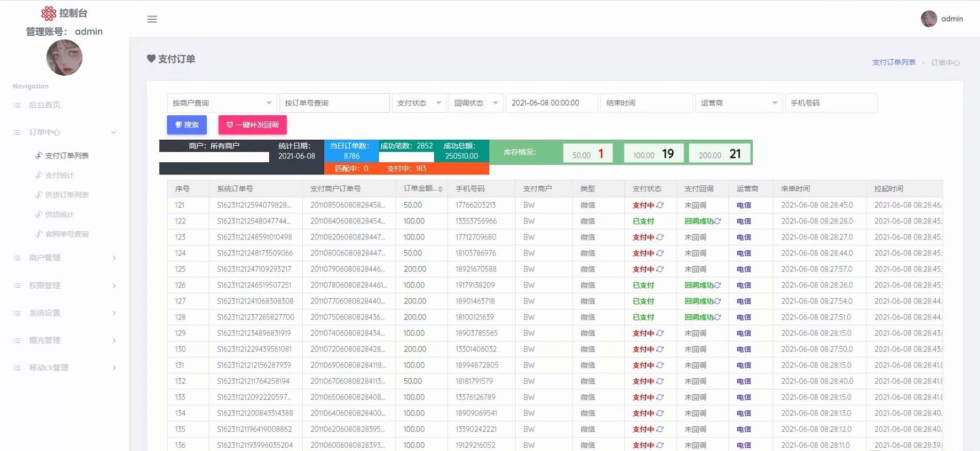
Task: Refresh payment status for order 121
Action: coord(660,205)
